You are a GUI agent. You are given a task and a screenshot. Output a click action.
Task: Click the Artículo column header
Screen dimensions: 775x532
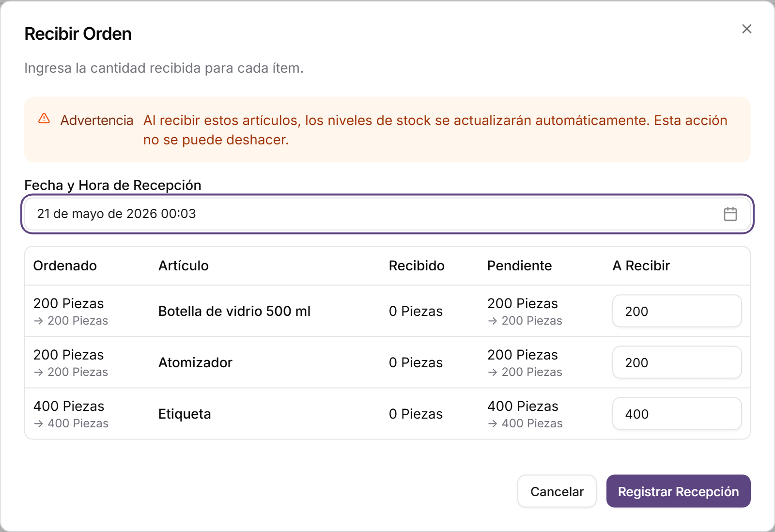pyautogui.click(x=184, y=266)
